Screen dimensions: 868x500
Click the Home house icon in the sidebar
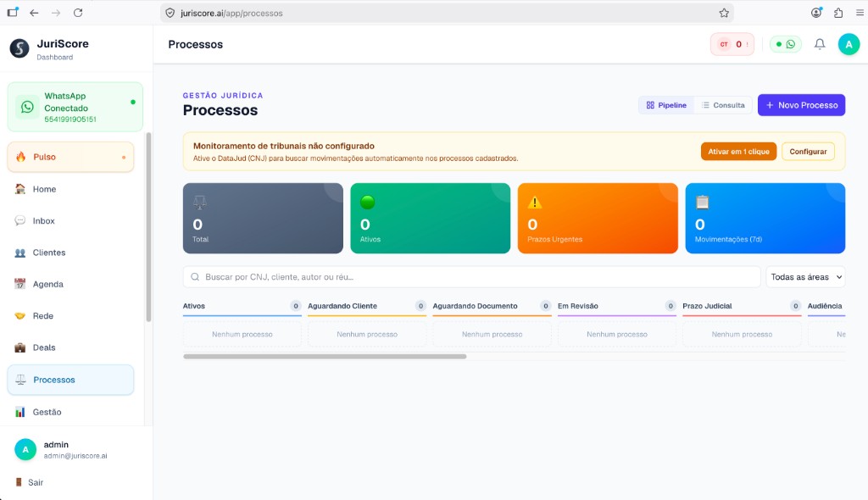click(20, 189)
